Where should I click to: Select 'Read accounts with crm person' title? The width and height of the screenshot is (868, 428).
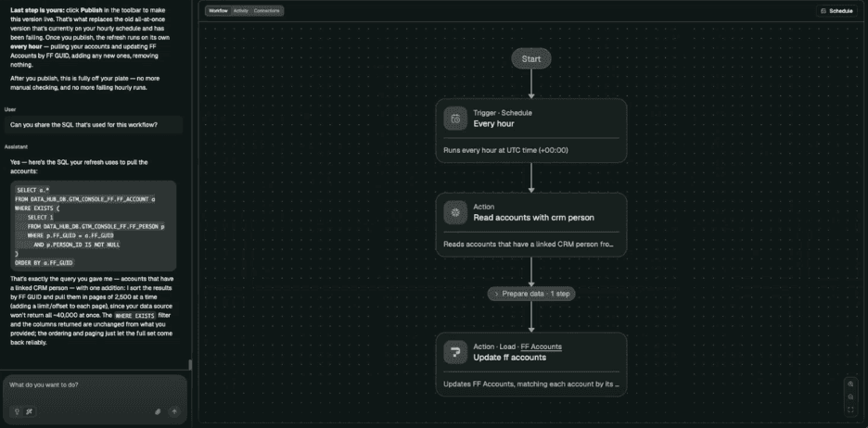coord(533,218)
